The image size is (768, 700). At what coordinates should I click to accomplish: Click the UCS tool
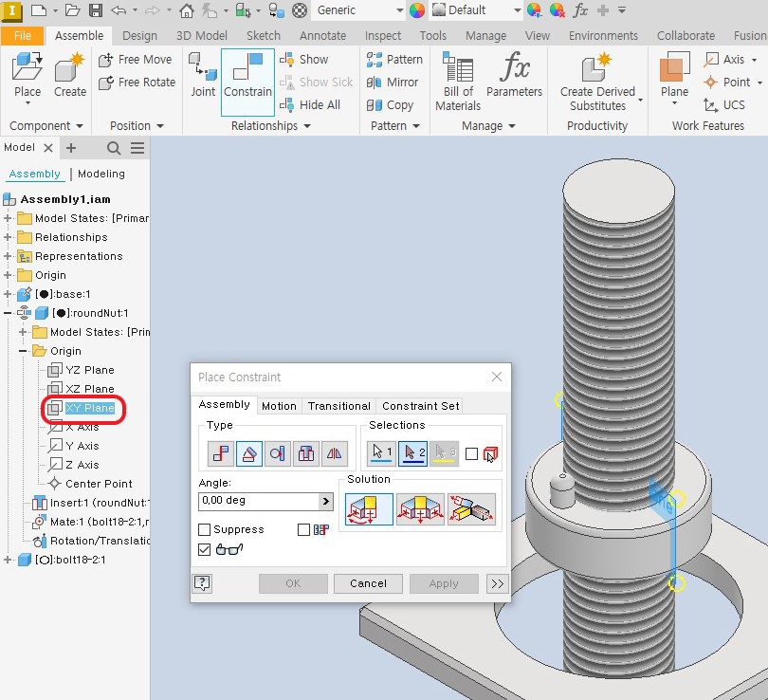coord(724,105)
